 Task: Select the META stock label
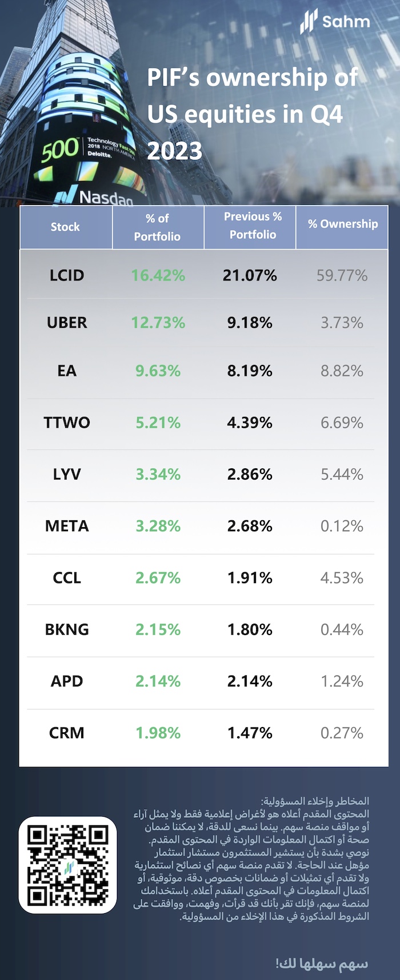tap(67, 526)
